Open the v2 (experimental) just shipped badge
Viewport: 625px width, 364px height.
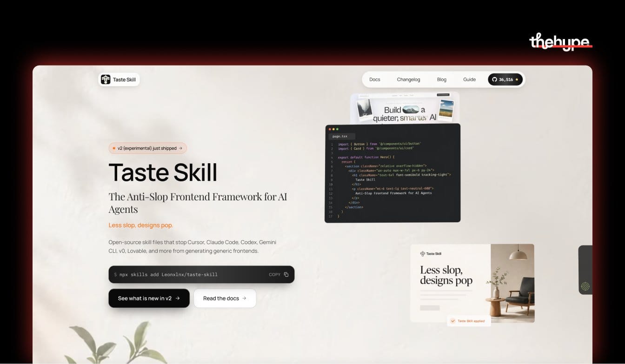[148, 148]
